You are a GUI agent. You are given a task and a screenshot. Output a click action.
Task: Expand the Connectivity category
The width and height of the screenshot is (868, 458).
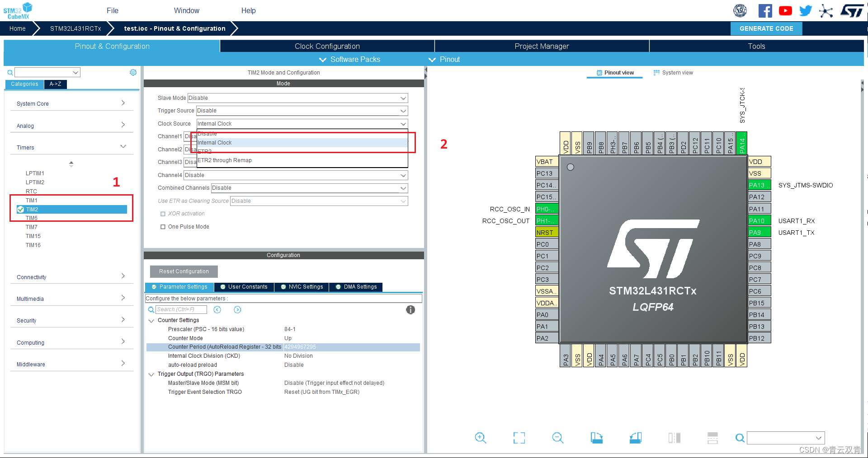[x=71, y=277]
